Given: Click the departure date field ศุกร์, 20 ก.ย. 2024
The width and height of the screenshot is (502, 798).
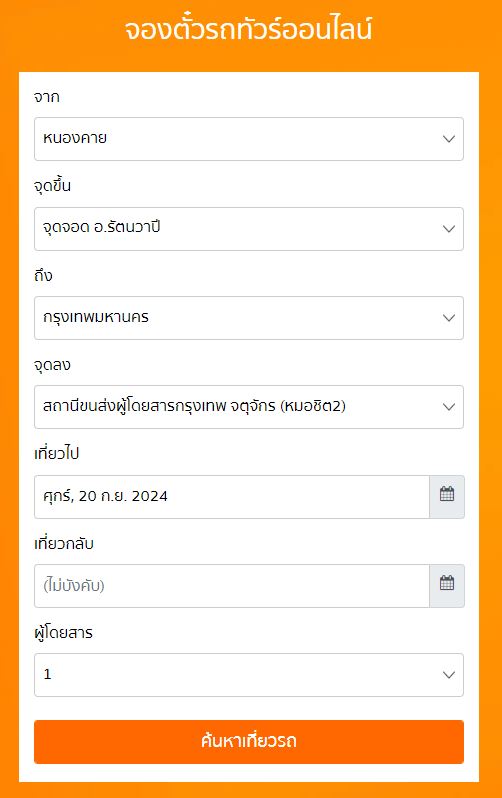Looking at the screenshot, I should [x=232, y=497].
